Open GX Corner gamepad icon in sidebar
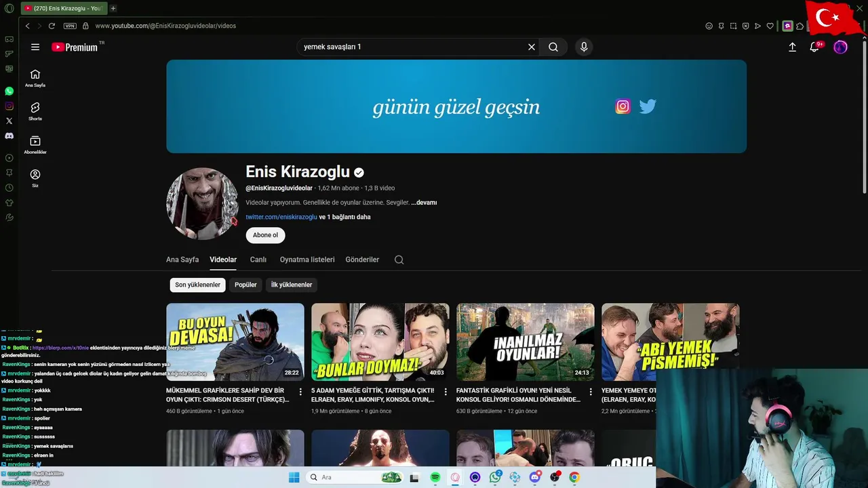 [x=9, y=39]
